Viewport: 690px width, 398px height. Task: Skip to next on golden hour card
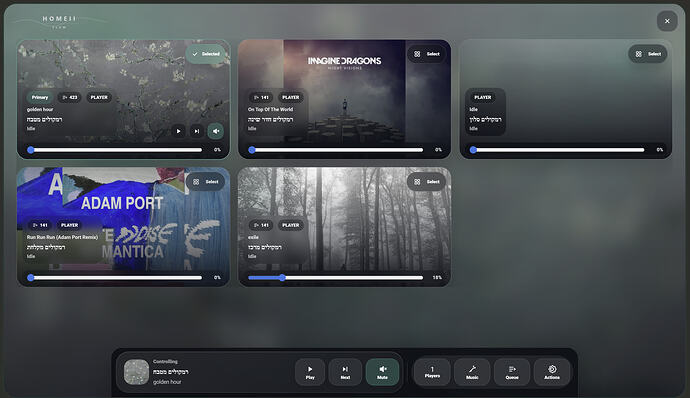click(x=197, y=131)
